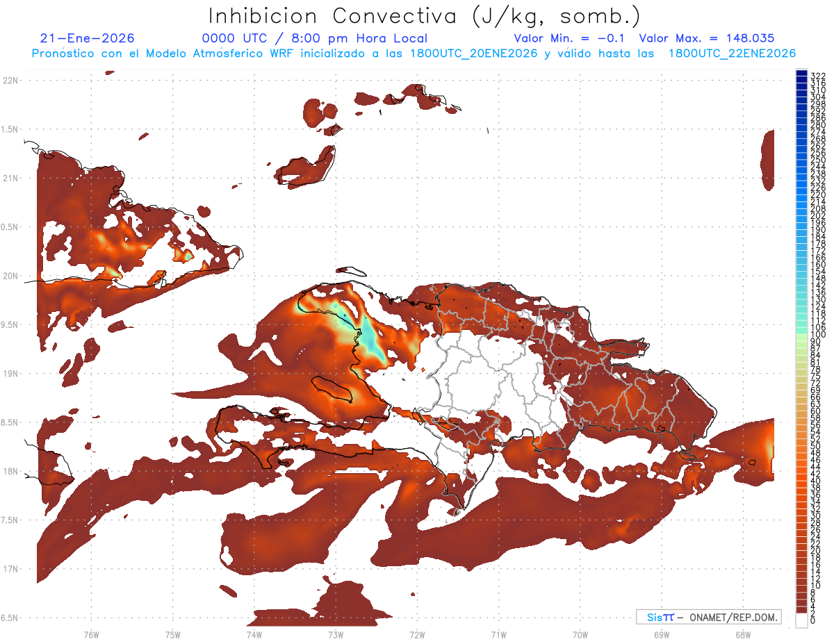Click the '100' value on the color scale

817,335
